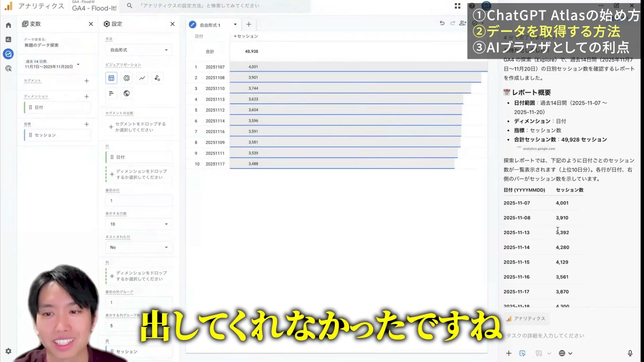Open the 自由形式 1 tab dropdown arrow
Screen dimensions: 644x362
point(235,24)
